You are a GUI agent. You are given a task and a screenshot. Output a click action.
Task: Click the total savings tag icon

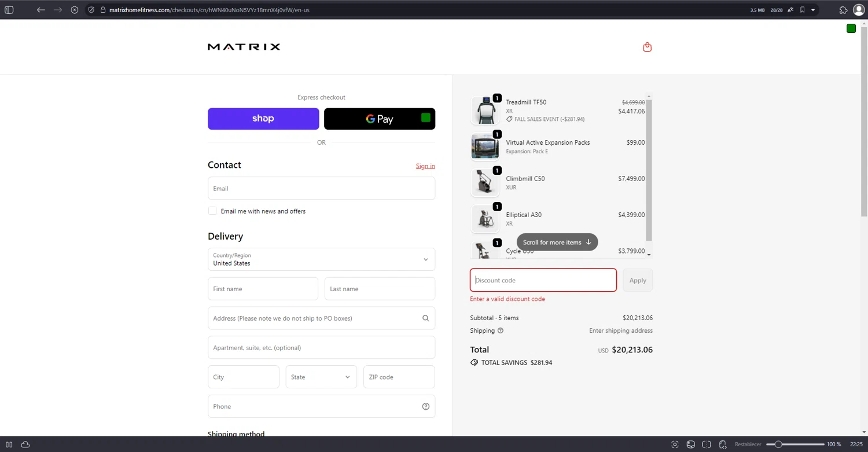click(x=474, y=363)
